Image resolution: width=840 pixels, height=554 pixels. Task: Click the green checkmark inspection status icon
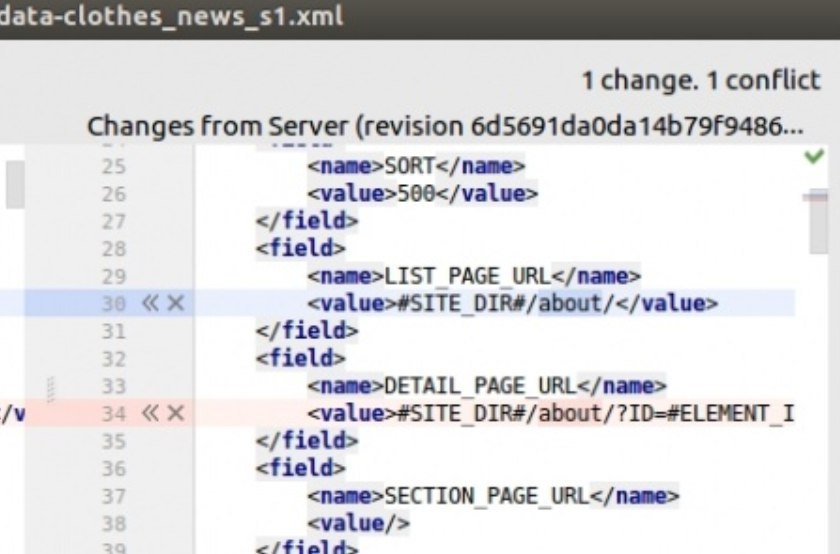coord(814,156)
